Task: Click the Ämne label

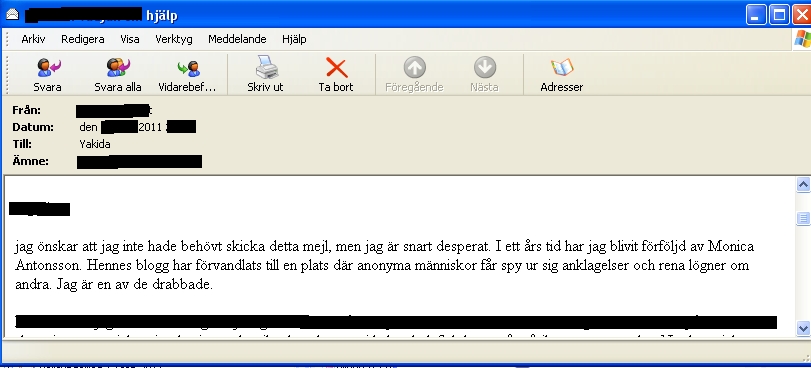Action: (31, 161)
